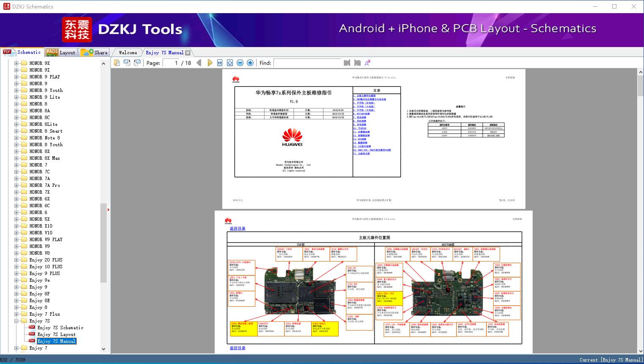Expand the Enjoy 10 PLUS node

[17, 267]
